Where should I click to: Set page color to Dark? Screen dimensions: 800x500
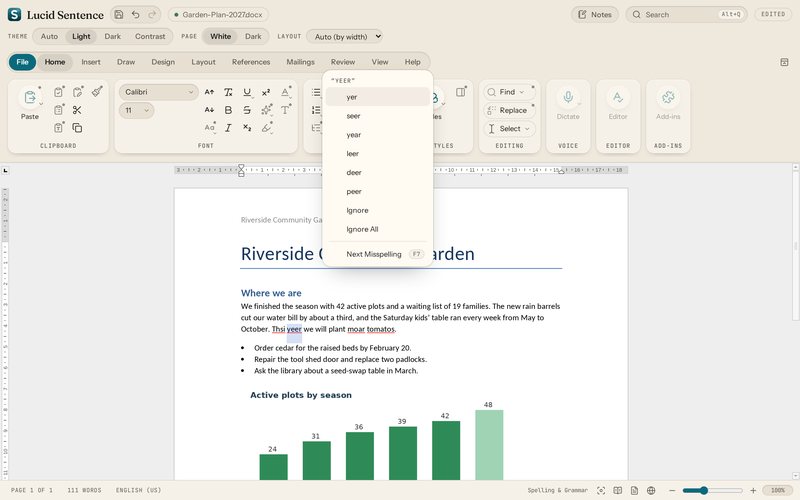coord(253,36)
